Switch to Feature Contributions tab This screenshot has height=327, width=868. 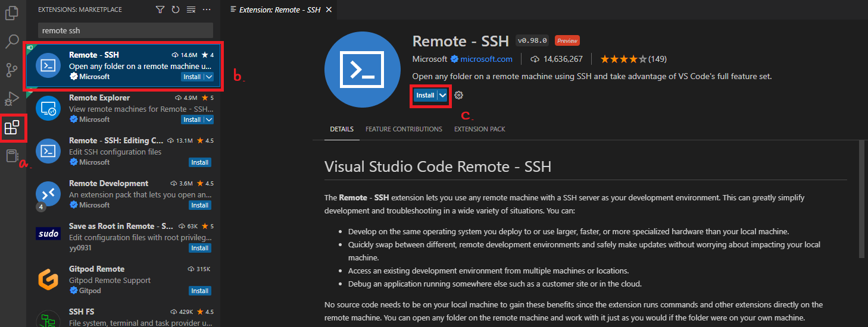404,129
